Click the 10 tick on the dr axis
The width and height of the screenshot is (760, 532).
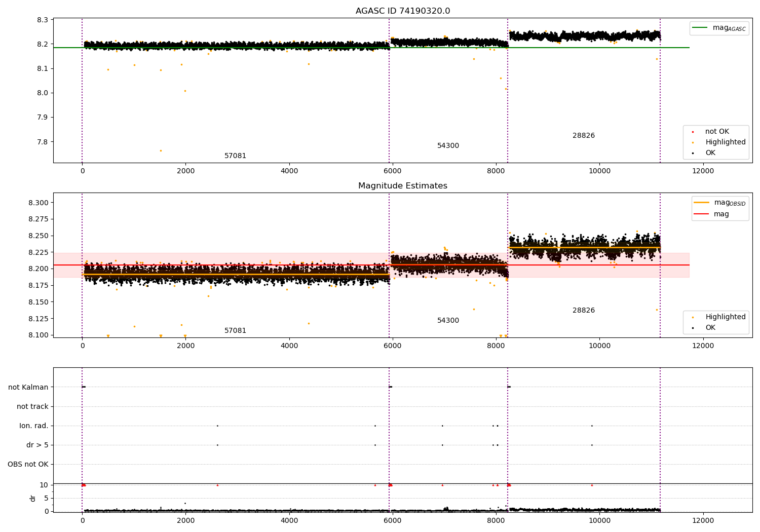(x=45, y=485)
